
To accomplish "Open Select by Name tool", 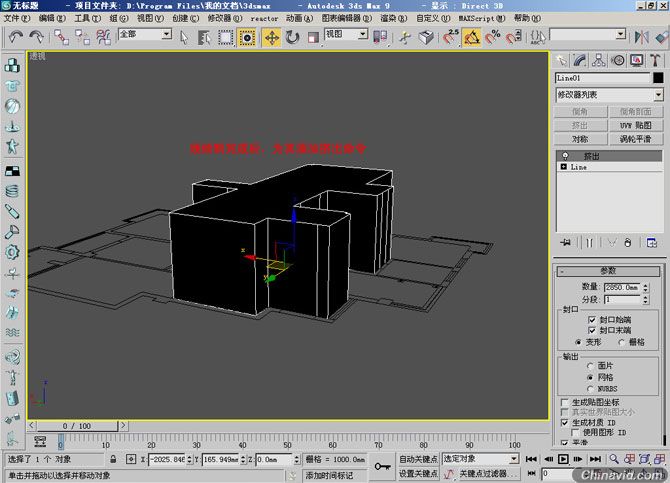I will pos(204,37).
